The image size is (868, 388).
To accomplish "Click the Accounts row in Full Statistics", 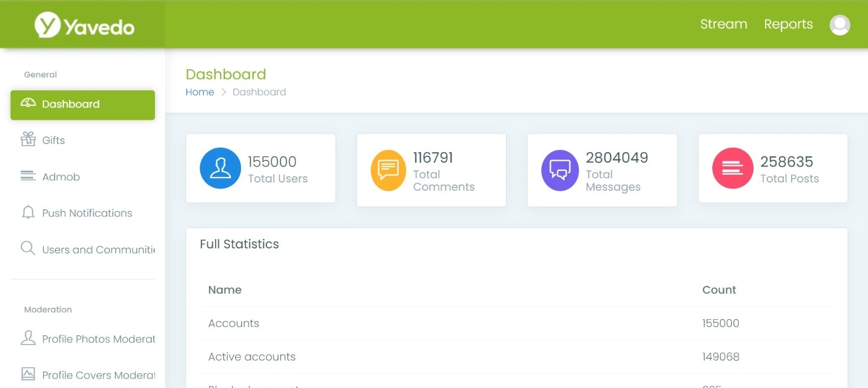I will pos(517,323).
